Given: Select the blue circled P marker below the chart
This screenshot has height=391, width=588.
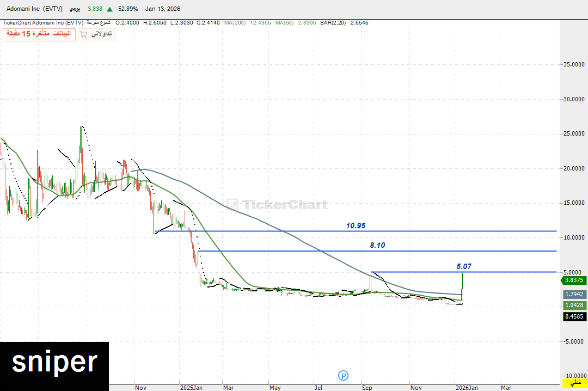Looking at the screenshot, I should (343, 375).
